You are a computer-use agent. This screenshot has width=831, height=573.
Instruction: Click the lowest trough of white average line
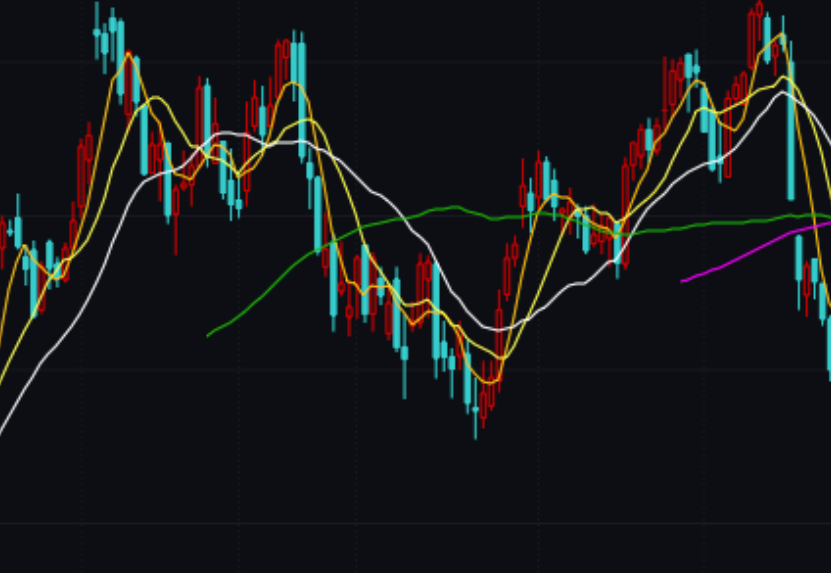[x=498, y=329]
